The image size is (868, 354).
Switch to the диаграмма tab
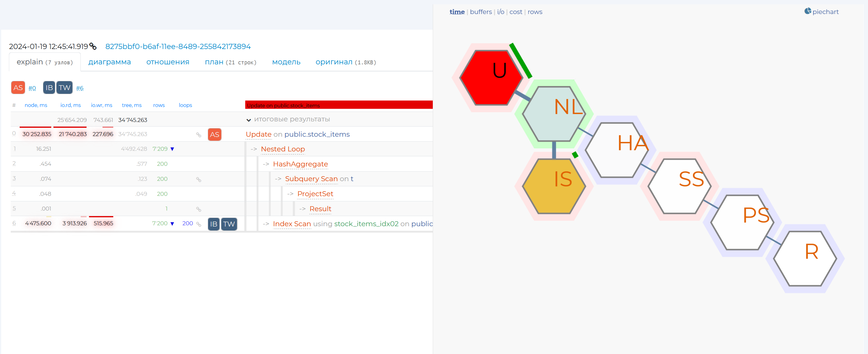[x=109, y=62]
